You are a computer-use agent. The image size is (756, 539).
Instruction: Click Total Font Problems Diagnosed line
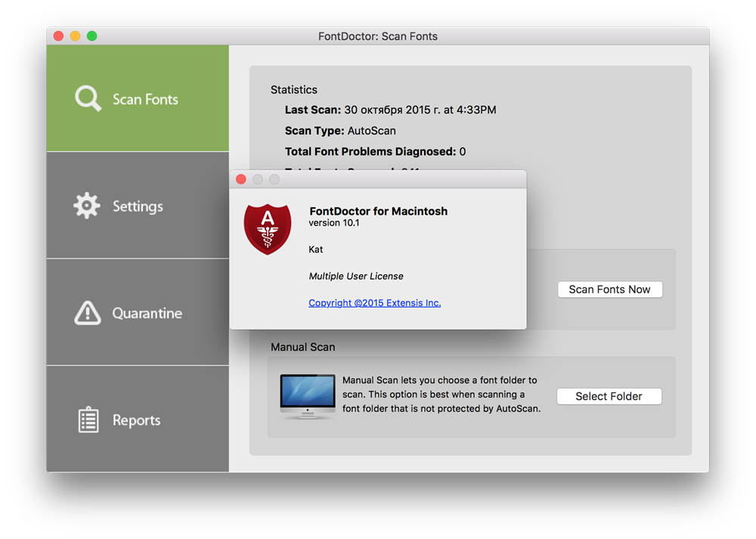pyautogui.click(x=375, y=151)
